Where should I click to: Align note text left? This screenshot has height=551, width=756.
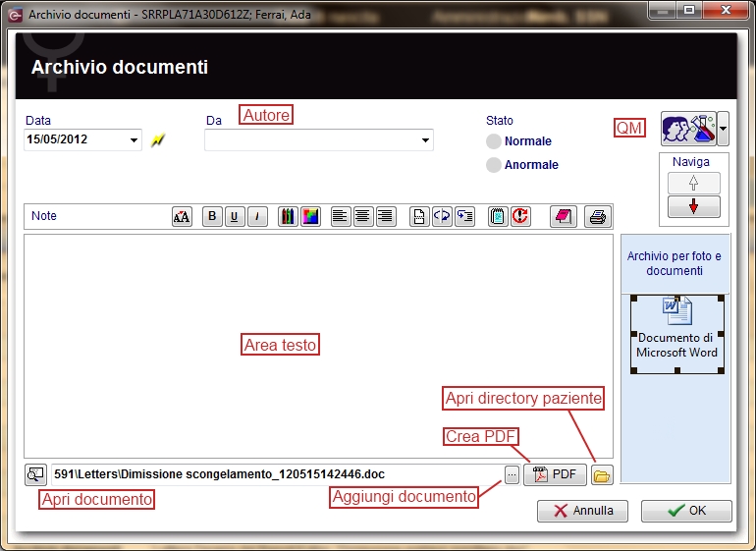pyautogui.click(x=341, y=217)
